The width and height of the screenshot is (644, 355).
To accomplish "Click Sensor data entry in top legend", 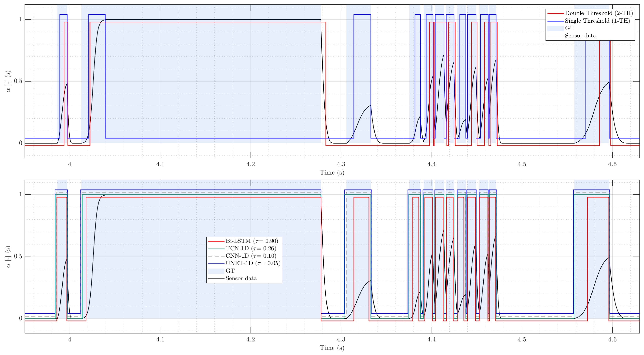I will tap(580, 36).
